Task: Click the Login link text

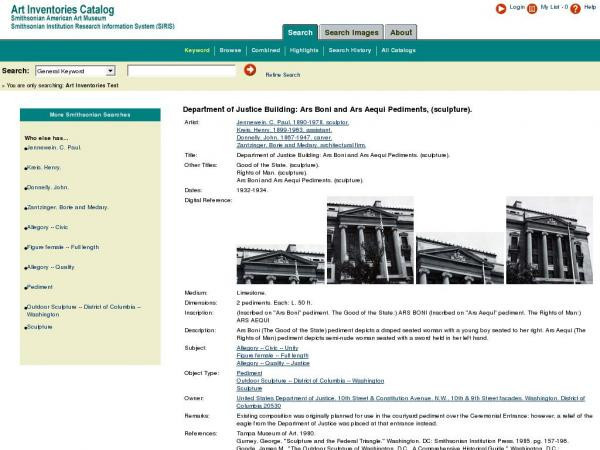Action: click(x=517, y=7)
